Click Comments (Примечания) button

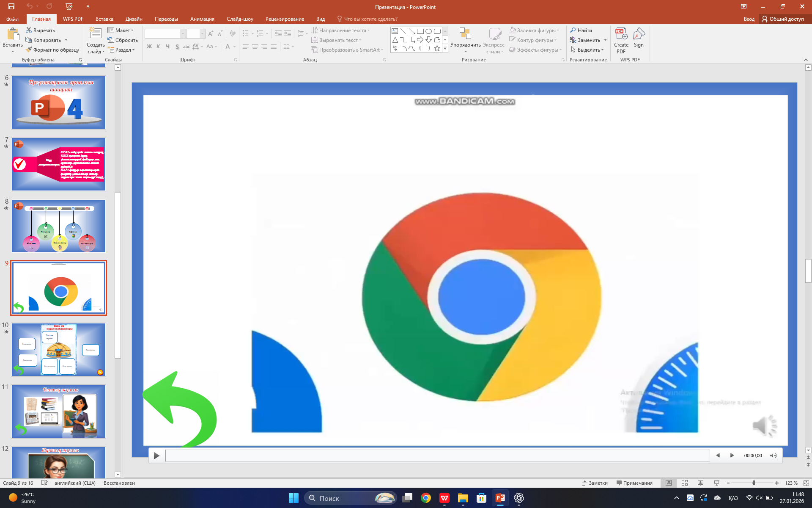[x=634, y=483]
